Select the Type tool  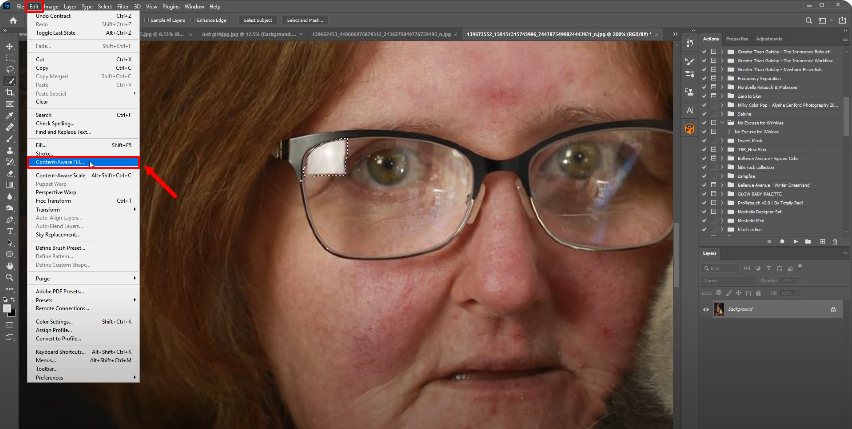[10, 231]
